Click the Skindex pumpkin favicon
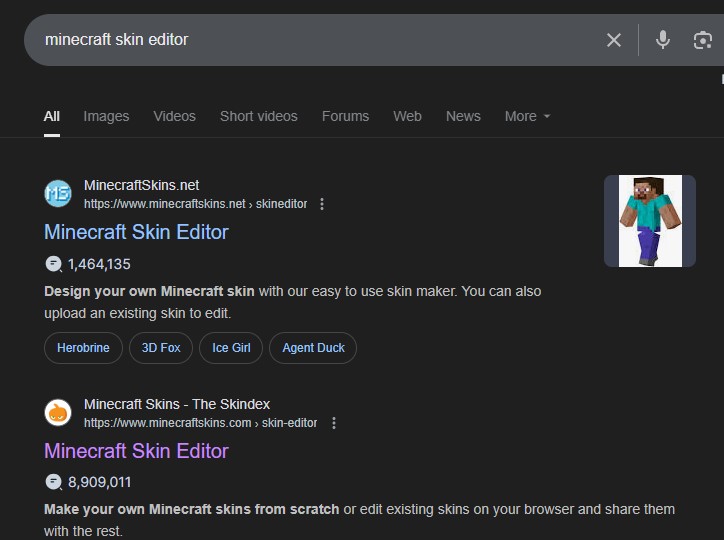The height and width of the screenshot is (540, 724). click(58, 413)
